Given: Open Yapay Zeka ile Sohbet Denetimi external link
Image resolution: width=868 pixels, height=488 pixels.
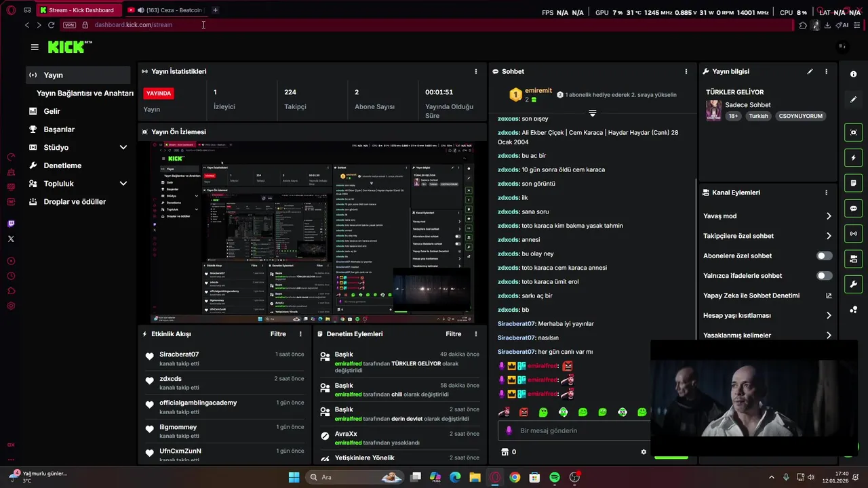Looking at the screenshot, I should point(828,296).
